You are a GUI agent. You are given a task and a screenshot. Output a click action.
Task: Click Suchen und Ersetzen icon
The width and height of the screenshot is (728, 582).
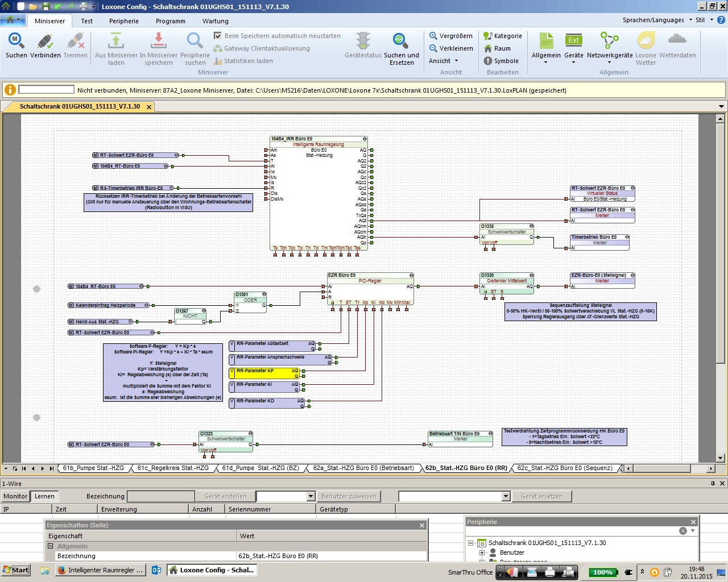coord(400,41)
